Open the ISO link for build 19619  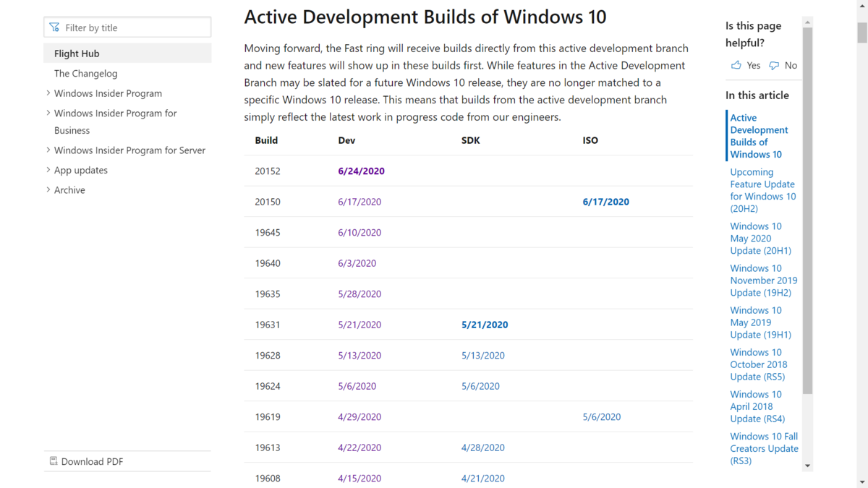tap(602, 416)
